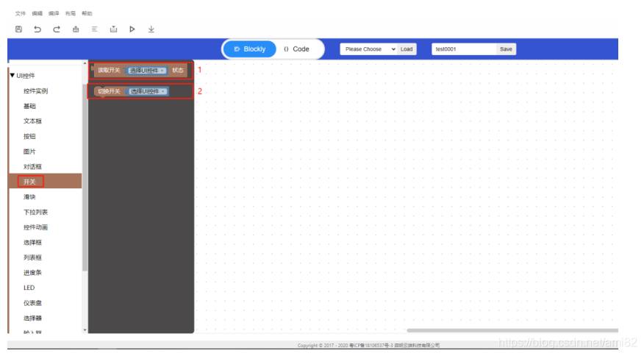Click the Save button
Viewport: 644px width, 356px height.
[506, 49]
